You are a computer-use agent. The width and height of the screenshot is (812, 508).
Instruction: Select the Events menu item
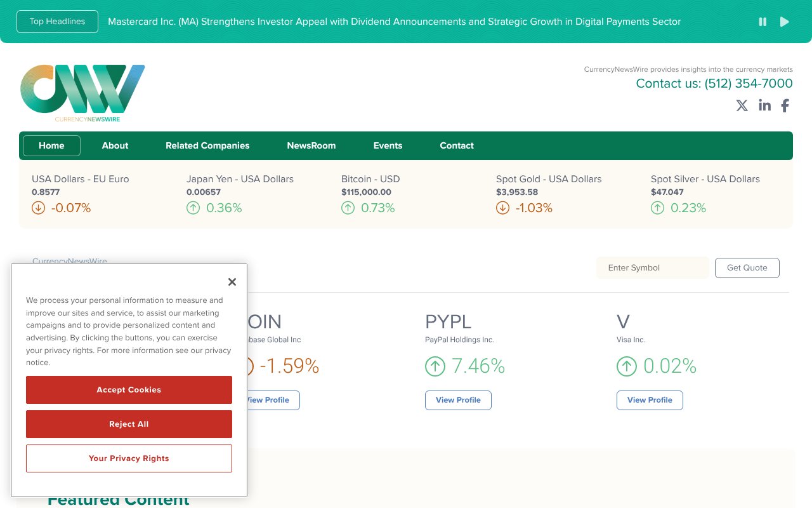click(388, 145)
